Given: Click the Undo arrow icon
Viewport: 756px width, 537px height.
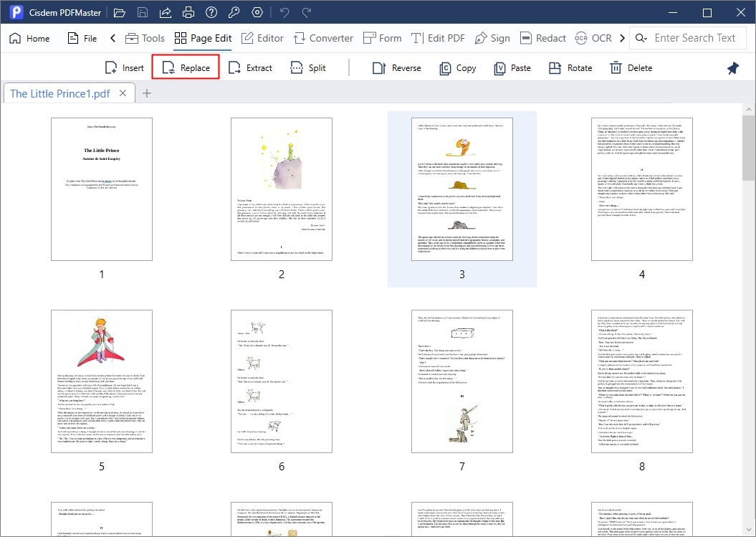Looking at the screenshot, I should click(284, 12).
